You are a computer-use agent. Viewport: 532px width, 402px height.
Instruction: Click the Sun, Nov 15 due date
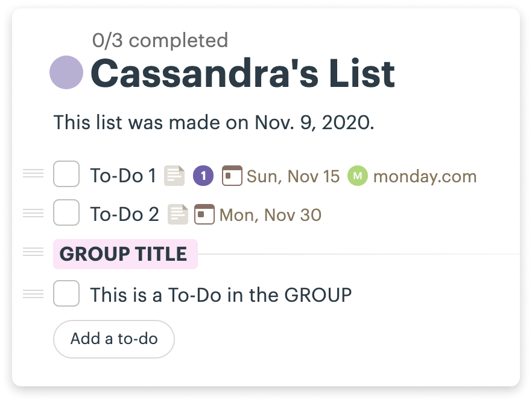click(x=293, y=176)
